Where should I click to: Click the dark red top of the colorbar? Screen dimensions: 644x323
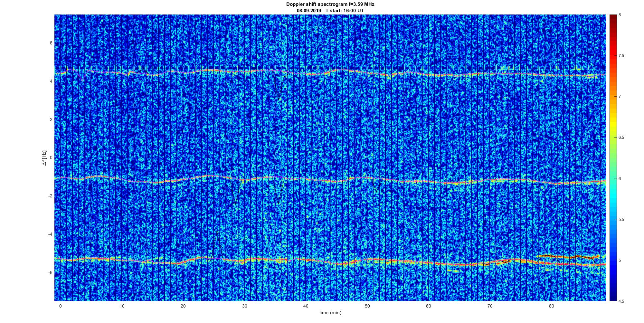pyautogui.click(x=613, y=19)
